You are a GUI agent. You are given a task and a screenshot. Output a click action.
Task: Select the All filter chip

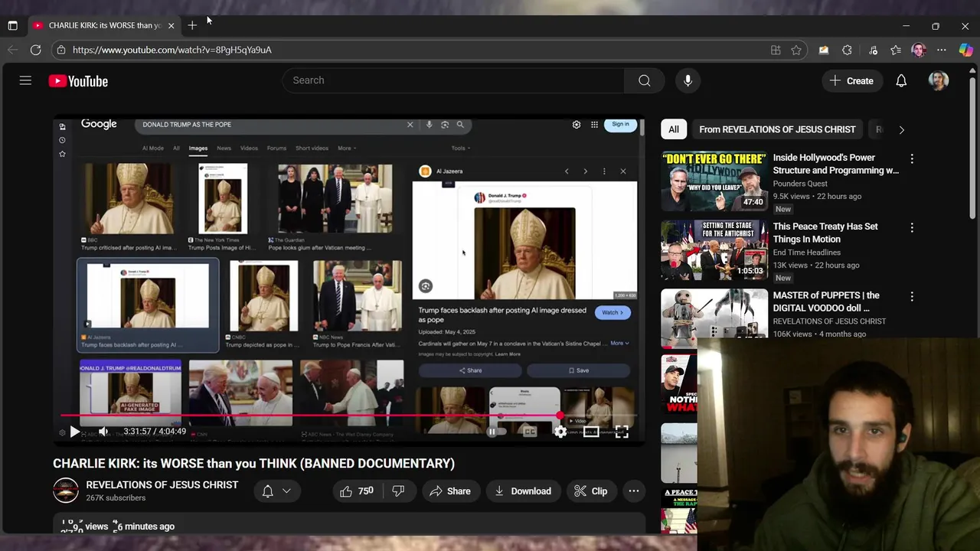pyautogui.click(x=674, y=130)
